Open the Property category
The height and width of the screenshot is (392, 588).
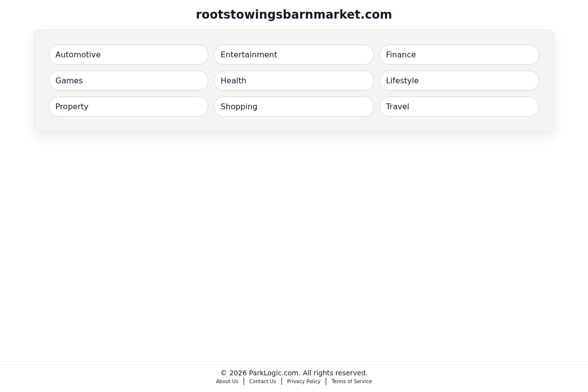[128, 106]
